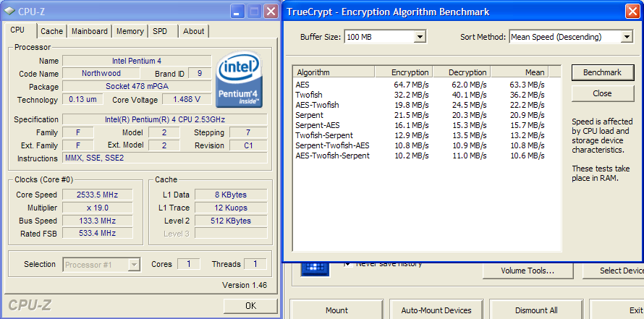
Task: Click the Instructions value MMX, SSE, SSE2
Action: pyautogui.click(x=165, y=158)
